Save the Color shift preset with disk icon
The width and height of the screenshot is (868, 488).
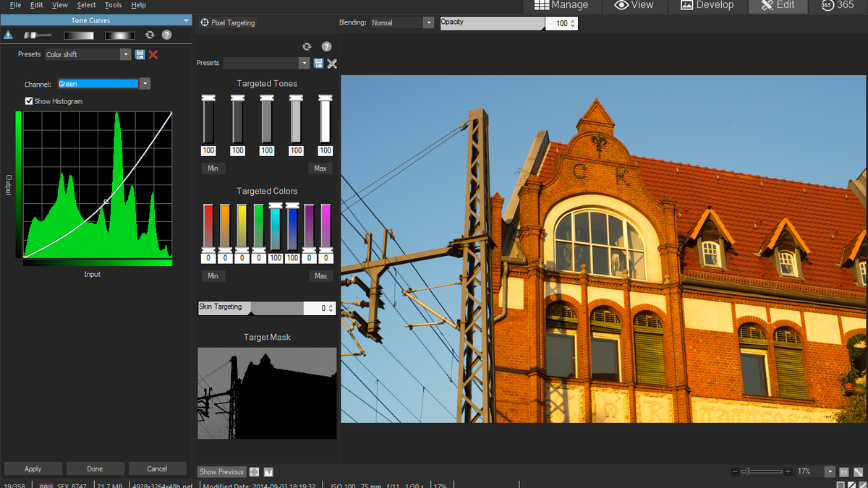coord(140,54)
